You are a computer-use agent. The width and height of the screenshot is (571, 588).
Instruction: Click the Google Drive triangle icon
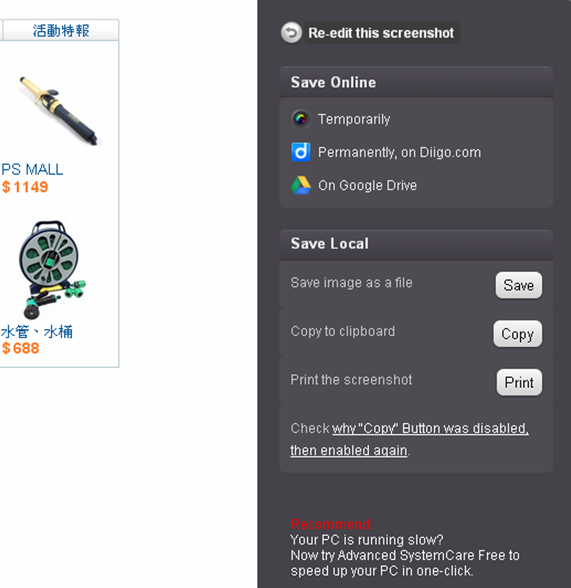click(301, 185)
